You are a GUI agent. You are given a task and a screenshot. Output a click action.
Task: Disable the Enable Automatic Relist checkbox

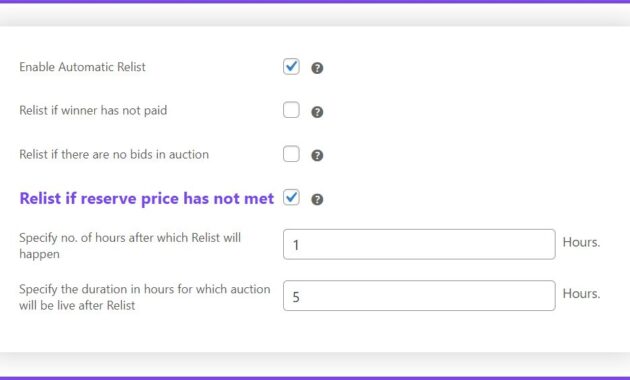coord(291,66)
